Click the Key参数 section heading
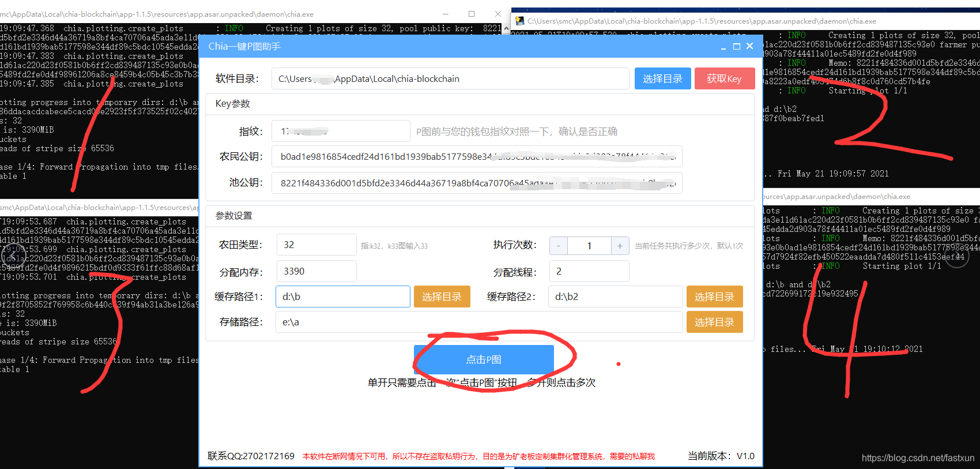Image resolution: width=980 pixels, height=469 pixels. [x=233, y=104]
